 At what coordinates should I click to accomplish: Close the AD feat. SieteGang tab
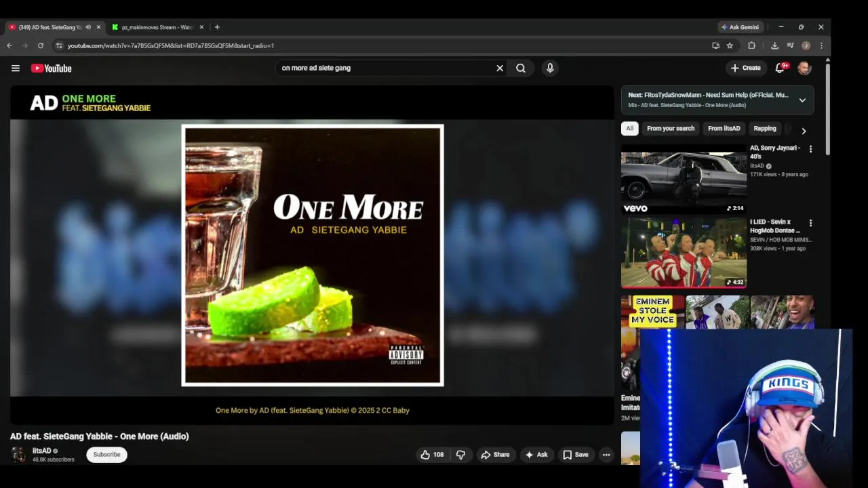[x=98, y=27]
